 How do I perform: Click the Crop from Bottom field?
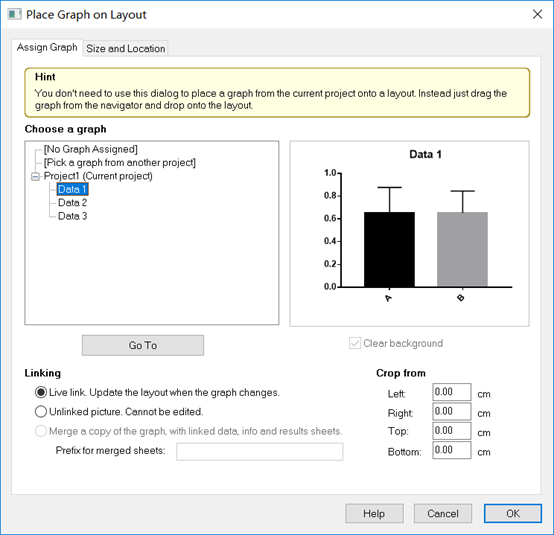[452, 450]
